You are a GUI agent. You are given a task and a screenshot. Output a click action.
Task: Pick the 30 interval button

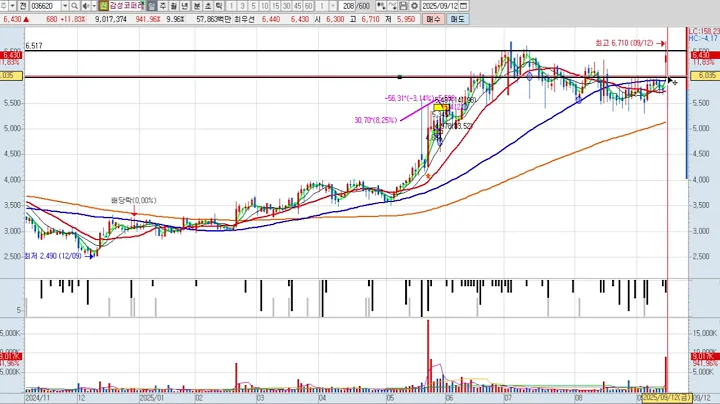coord(287,6)
